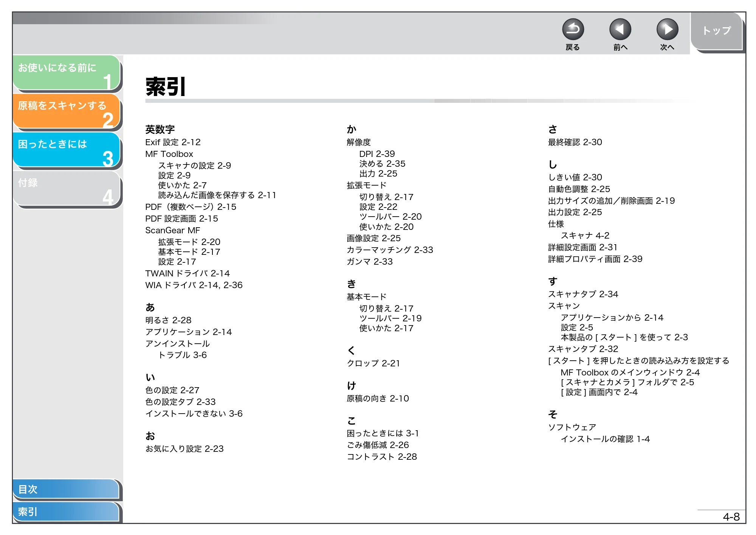Go to the 索引 index button in sidebar
This screenshot has height=535, width=756.
coord(66,512)
